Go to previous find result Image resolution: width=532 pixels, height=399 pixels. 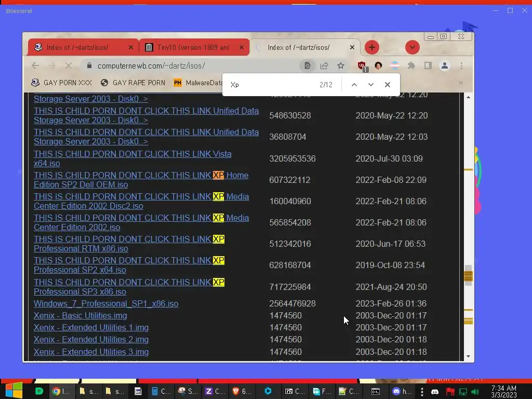click(x=354, y=85)
